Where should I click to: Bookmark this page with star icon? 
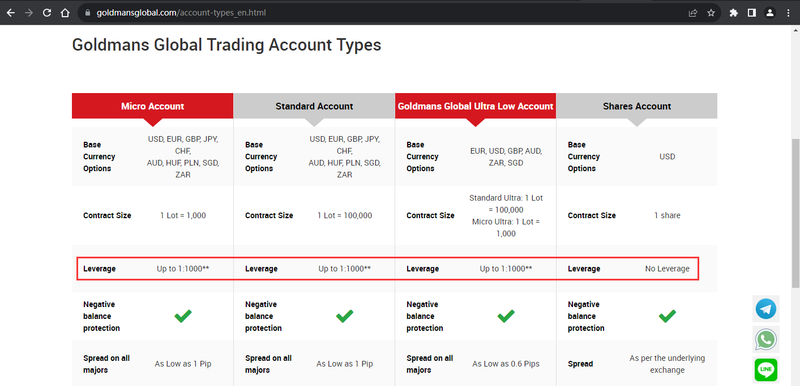click(711, 13)
